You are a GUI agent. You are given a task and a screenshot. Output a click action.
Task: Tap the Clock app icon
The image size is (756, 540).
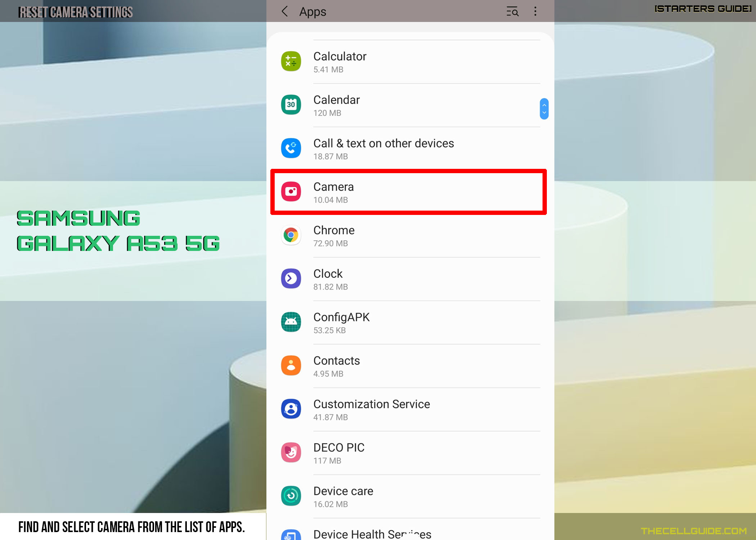point(291,278)
